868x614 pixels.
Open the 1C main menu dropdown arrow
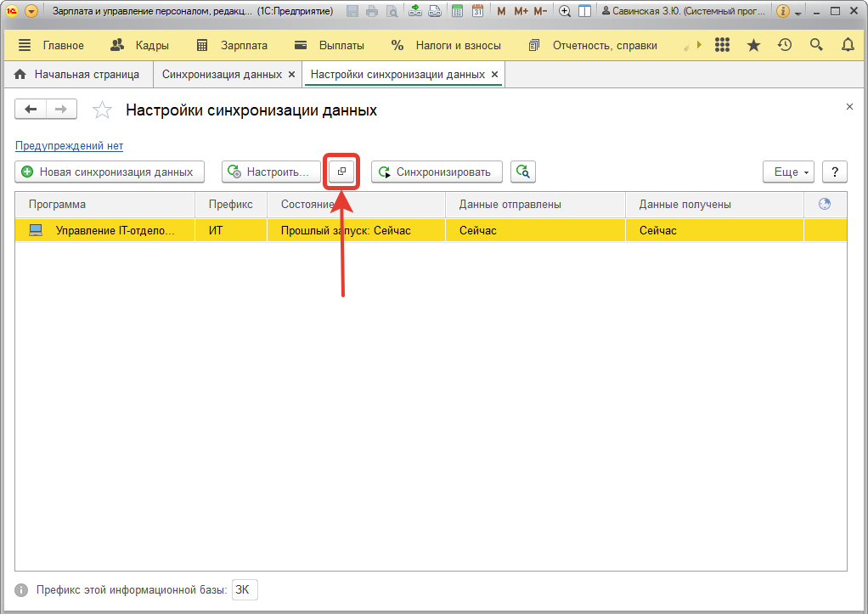[31, 12]
